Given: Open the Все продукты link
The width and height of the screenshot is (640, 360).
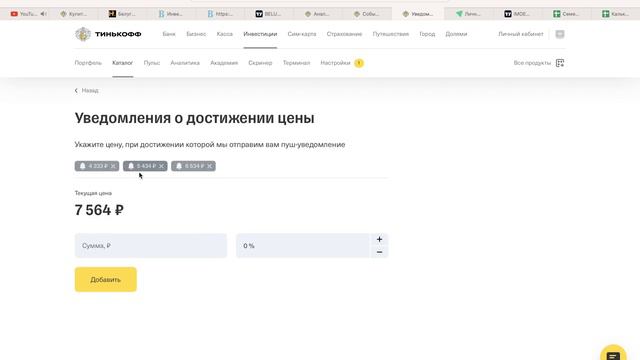Looking at the screenshot, I should point(532,63).
